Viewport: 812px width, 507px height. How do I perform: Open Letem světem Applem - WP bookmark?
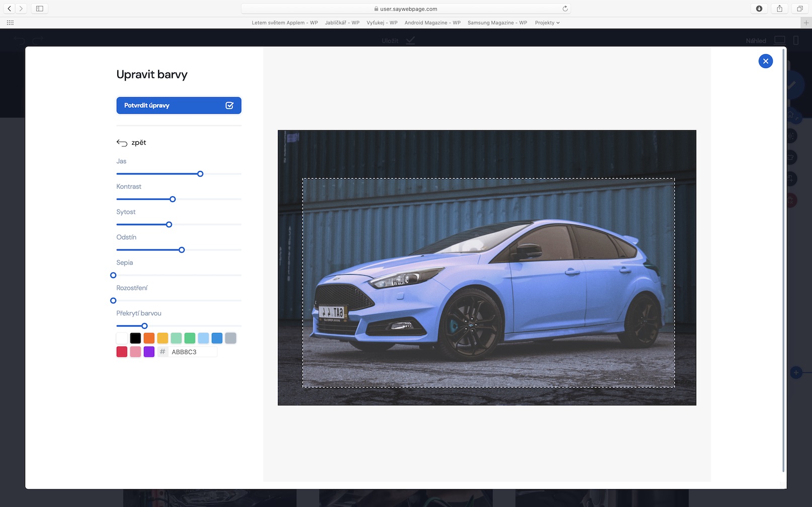coord(285,23)
